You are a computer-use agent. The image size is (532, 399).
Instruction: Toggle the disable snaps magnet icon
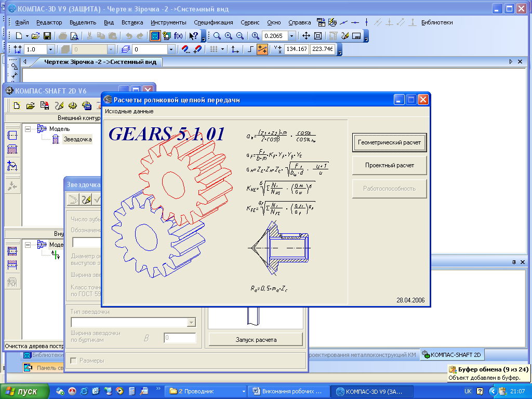tap(197, 49)
